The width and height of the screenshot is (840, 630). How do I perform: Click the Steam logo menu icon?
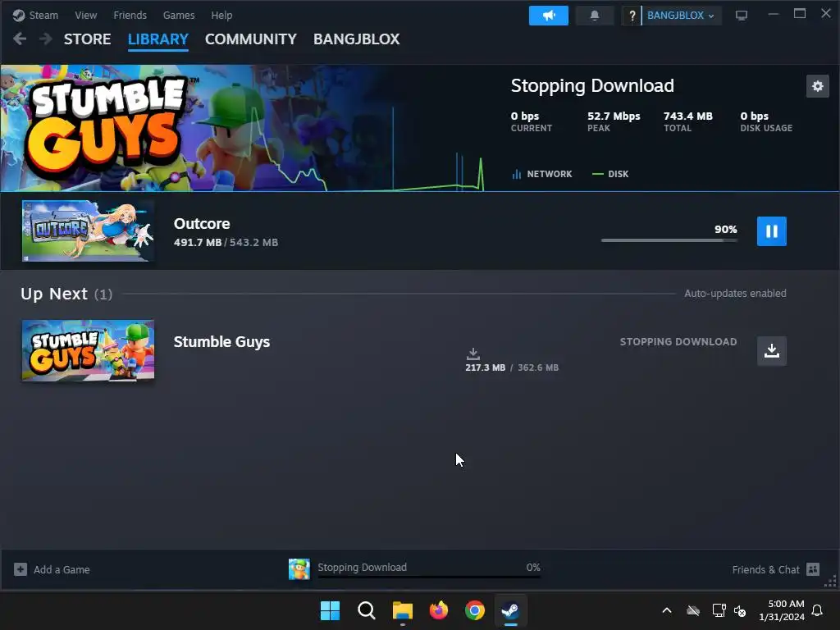[x=19, y=15]
